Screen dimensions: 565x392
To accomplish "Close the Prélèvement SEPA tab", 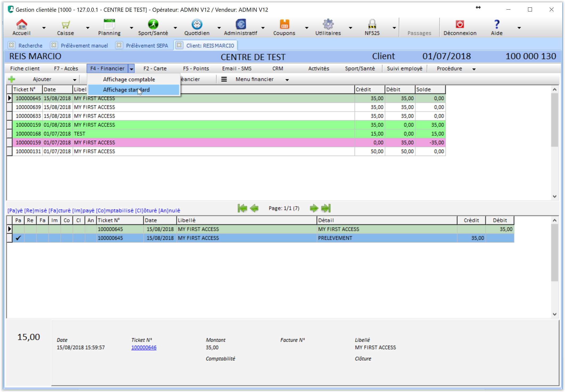I will pyautogui.click(x=119, y=45).
